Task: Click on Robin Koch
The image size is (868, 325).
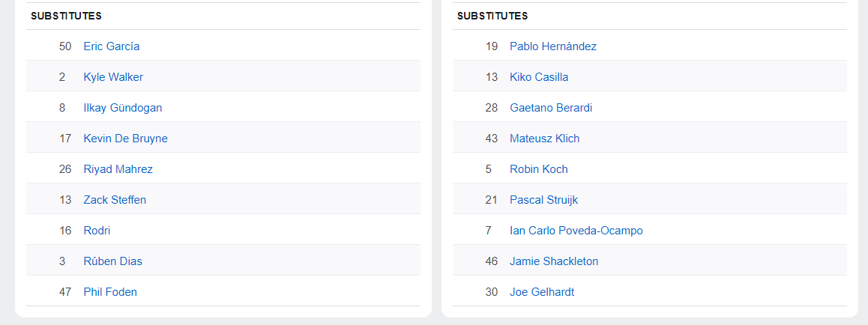Action: coord(538,169)
